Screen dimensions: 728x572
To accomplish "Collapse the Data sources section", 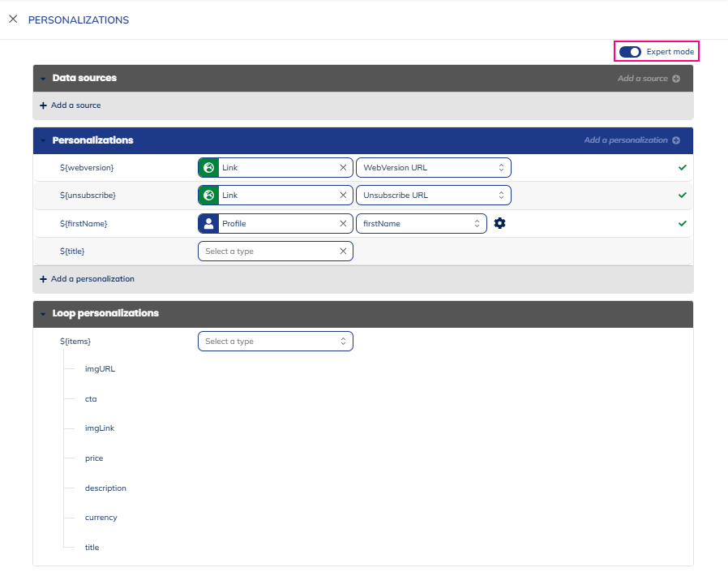I will (43, 79).
